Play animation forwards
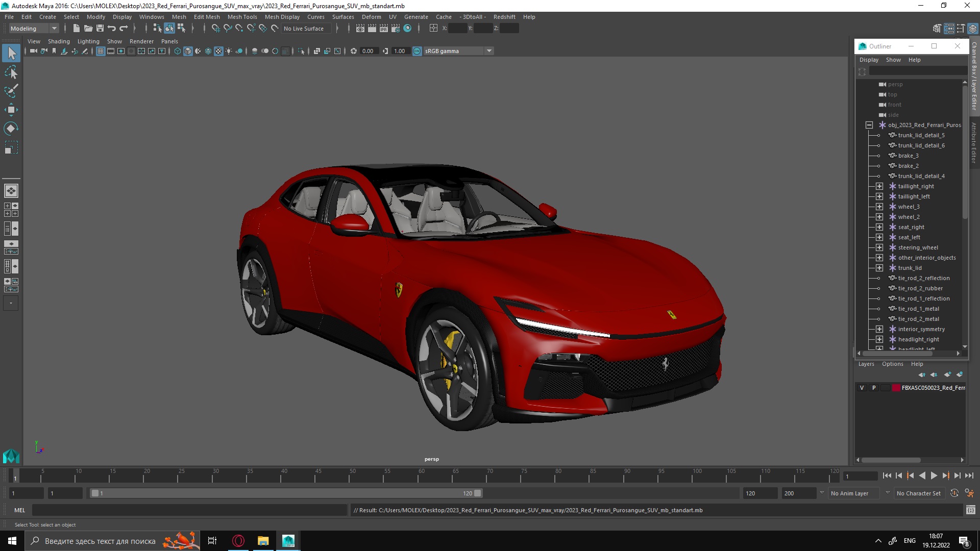 (934, 475)
